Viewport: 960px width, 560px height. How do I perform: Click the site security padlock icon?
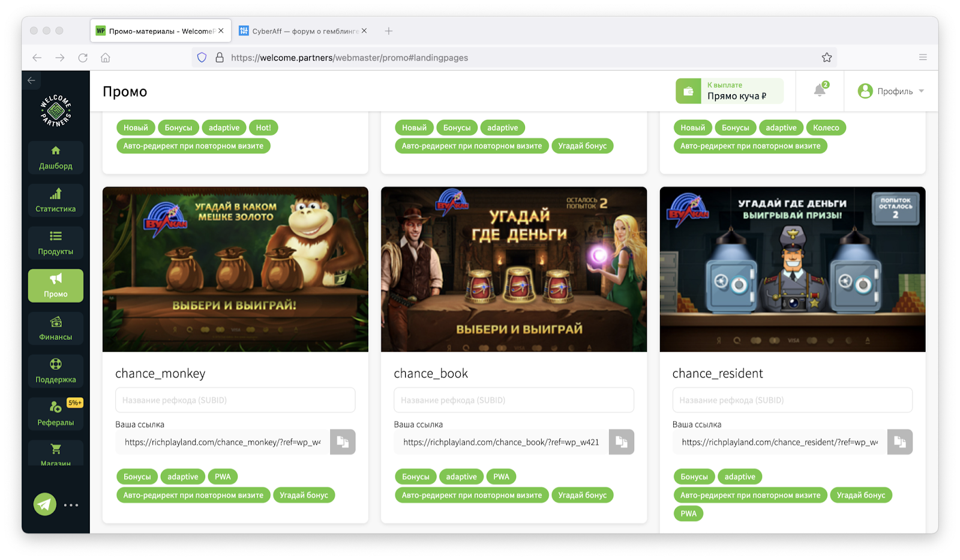pyautogui.click(x=220, y=58)
